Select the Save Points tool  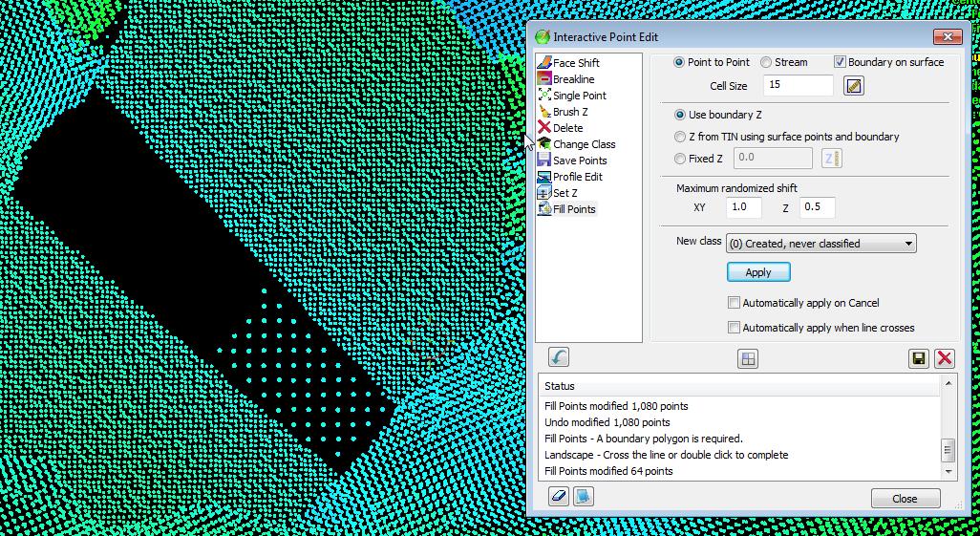(x=572, y=161)
